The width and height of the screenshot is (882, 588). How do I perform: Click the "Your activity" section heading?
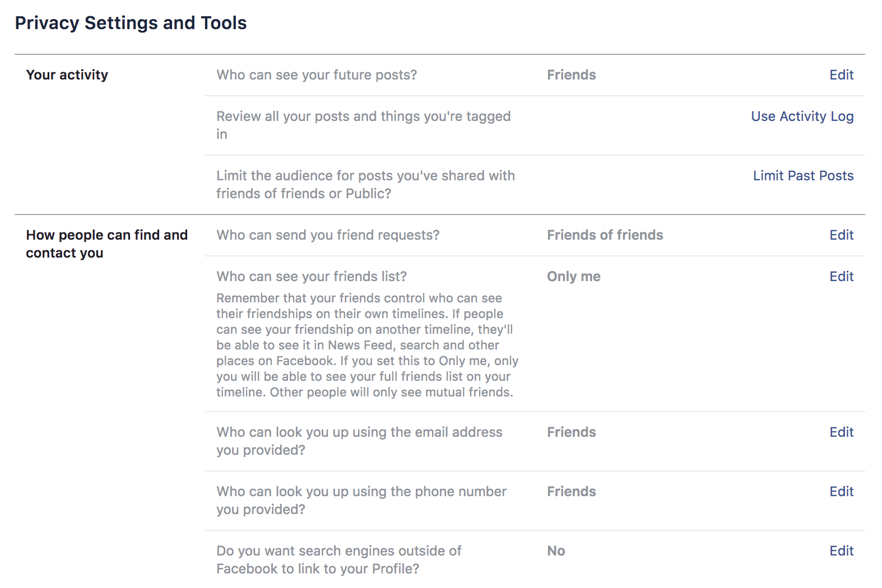67,75
